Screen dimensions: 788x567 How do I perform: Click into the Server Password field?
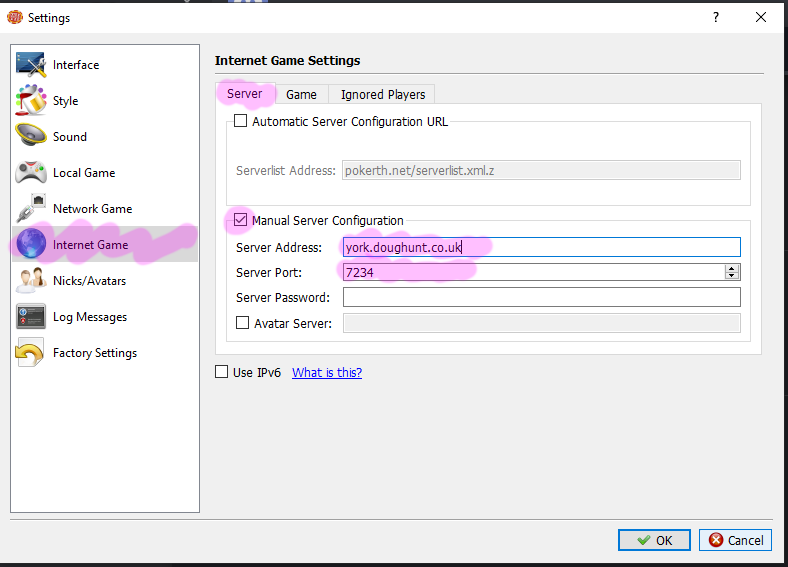[x=541, y=298]
